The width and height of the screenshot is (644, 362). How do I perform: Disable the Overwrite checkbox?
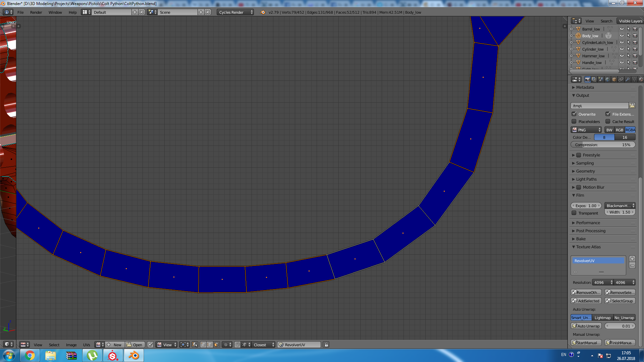tap(574, 114)
